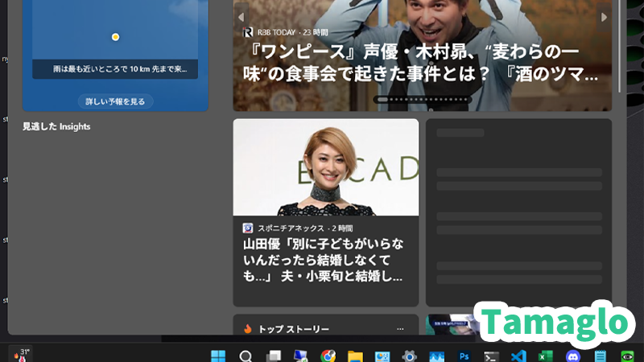Open トップ ストーリー more options menu
Image resolution: width=644 pixels, height=362 pixels.
click(x=400, y=329)
